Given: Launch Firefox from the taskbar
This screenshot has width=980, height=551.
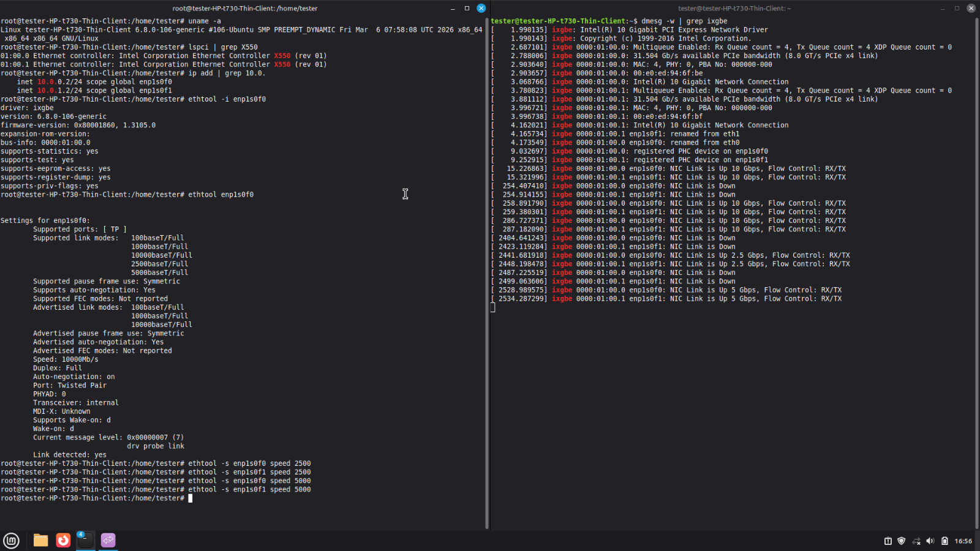Looking at the screenshot, I should (x=63, y=540).
